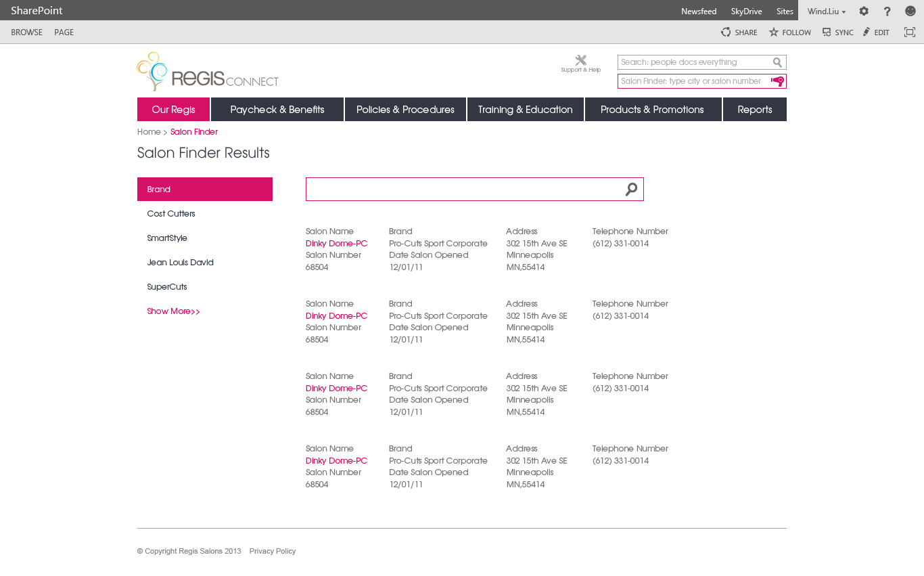Screen dimensions: 924x576
Task: Open Products & Promotions menu
Action: [x=653, y=110]
